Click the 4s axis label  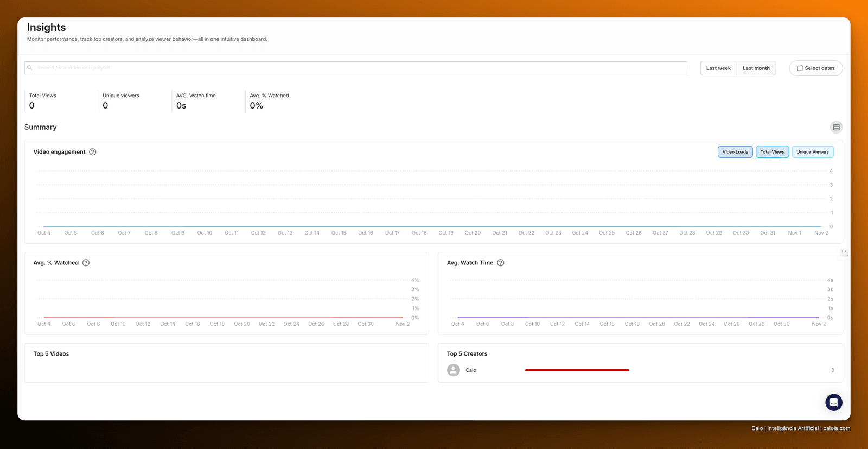tap(830, 280)
